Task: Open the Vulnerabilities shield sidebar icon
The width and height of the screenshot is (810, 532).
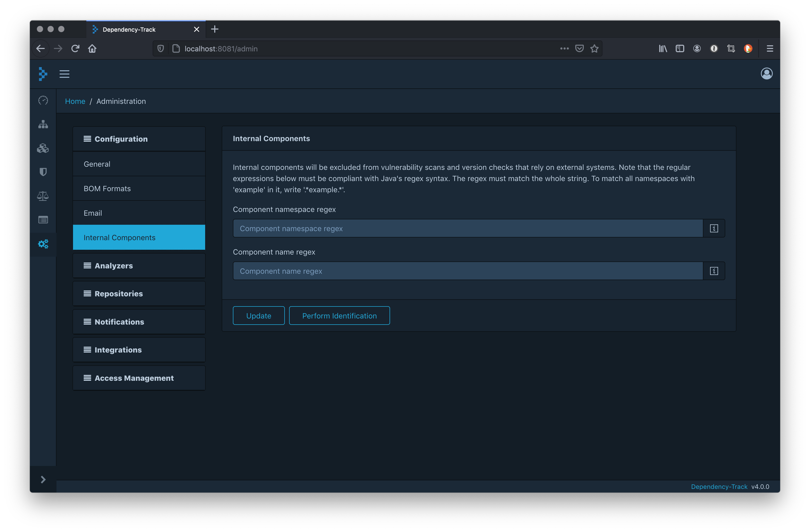Action: pyautogui.click(x=43, y=172)
